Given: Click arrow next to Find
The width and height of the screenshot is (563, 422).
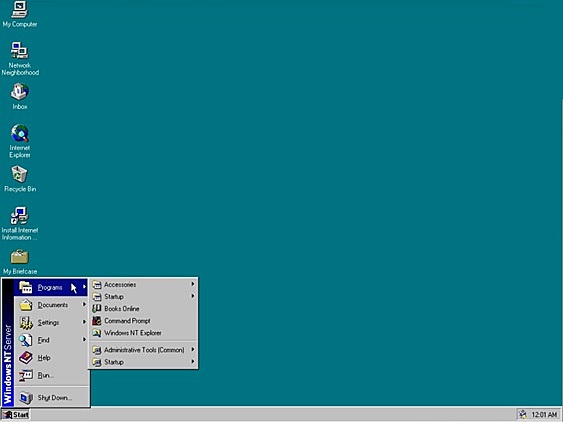Looking at the screenshot, I should 84,339.
